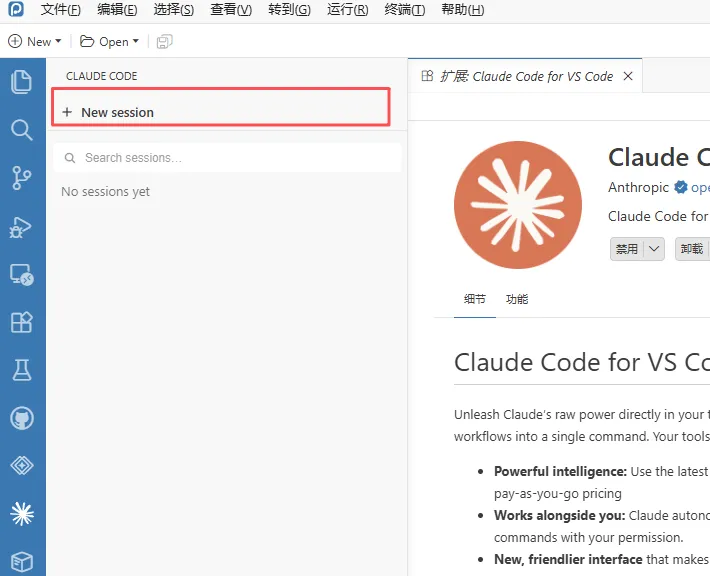The height and width of the screenshot is (576, 710).
Task: Click the 卸载 button
Action: pyautogui.click(x=692, y=249)
